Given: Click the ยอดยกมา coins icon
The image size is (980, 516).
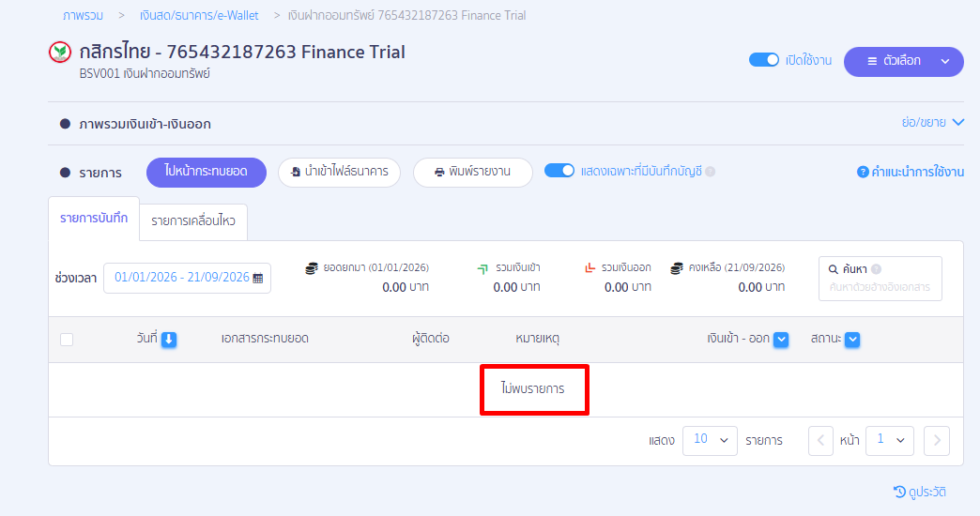Looking at the screenshot, I should coord(312,268).
